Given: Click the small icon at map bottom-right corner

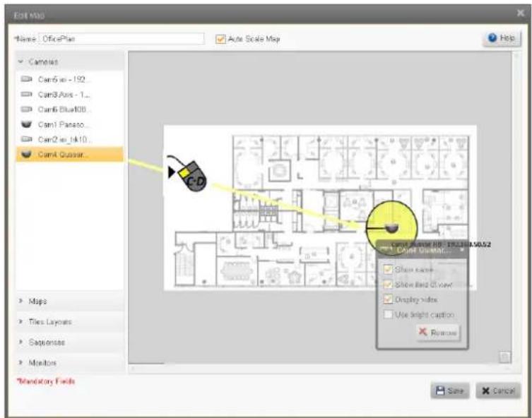Looking at the screenshot, I should 504,357.
